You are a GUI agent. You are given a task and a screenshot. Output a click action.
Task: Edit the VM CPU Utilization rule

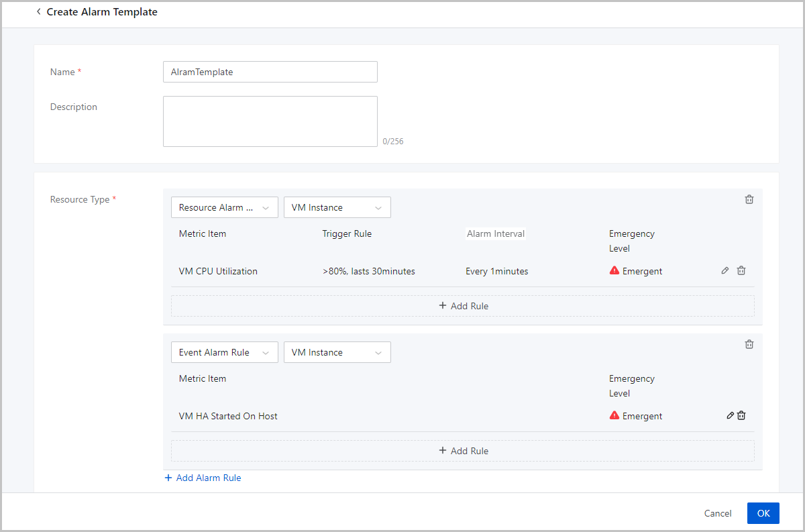coord(725,270)
